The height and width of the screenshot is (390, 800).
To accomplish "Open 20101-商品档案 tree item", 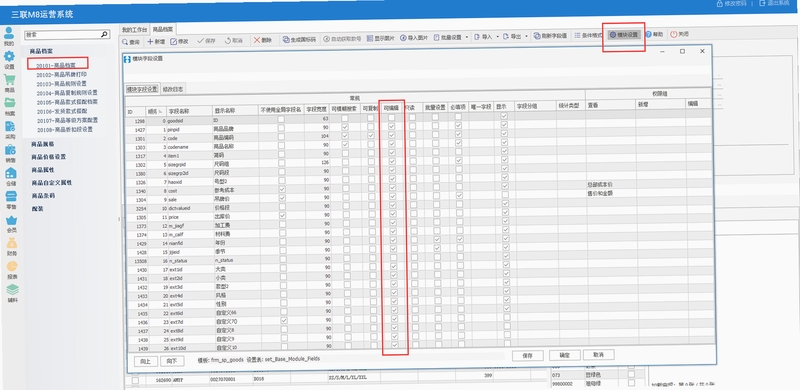I will (x=56, y=65).
